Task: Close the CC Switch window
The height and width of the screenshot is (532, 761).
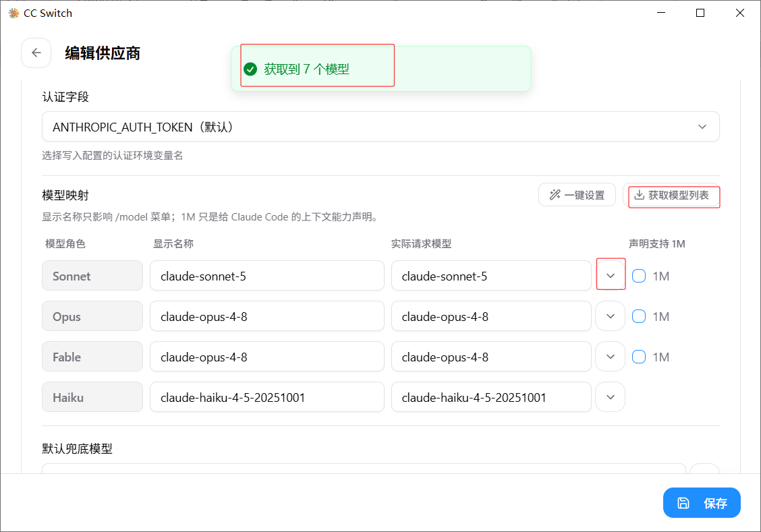Action: [739, 13]
